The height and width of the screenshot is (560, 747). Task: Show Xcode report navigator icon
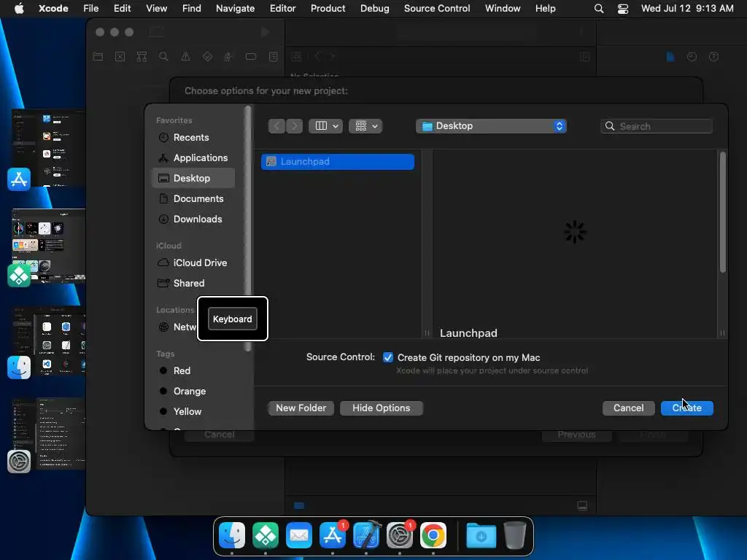point(273,57)
